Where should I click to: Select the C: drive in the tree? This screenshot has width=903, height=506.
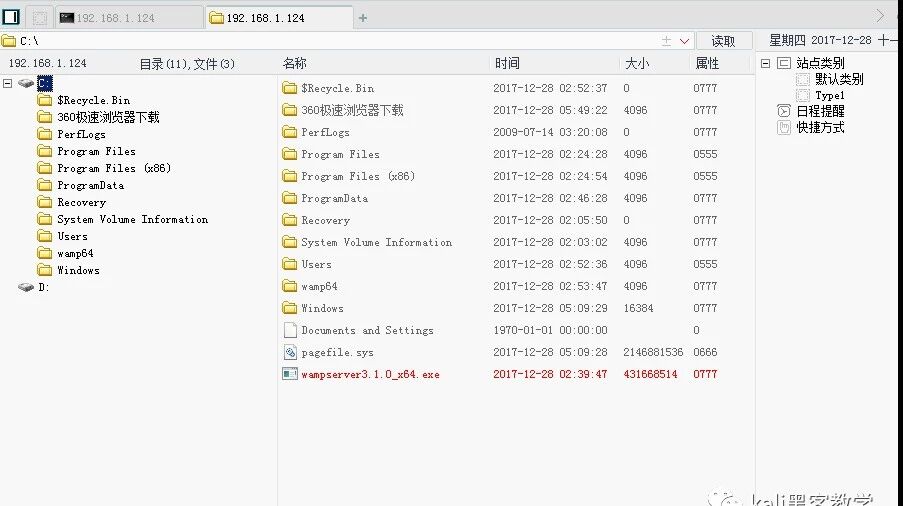coord(45,83)
